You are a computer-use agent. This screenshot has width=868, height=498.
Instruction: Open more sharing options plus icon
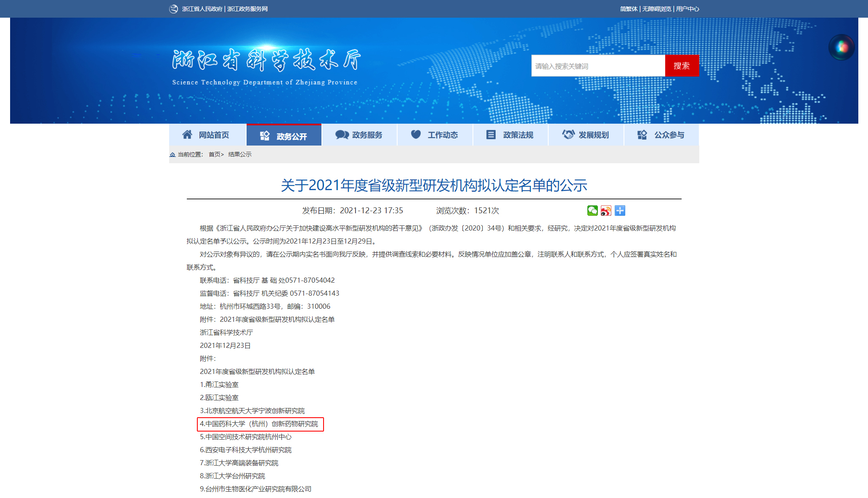(620, 211)
